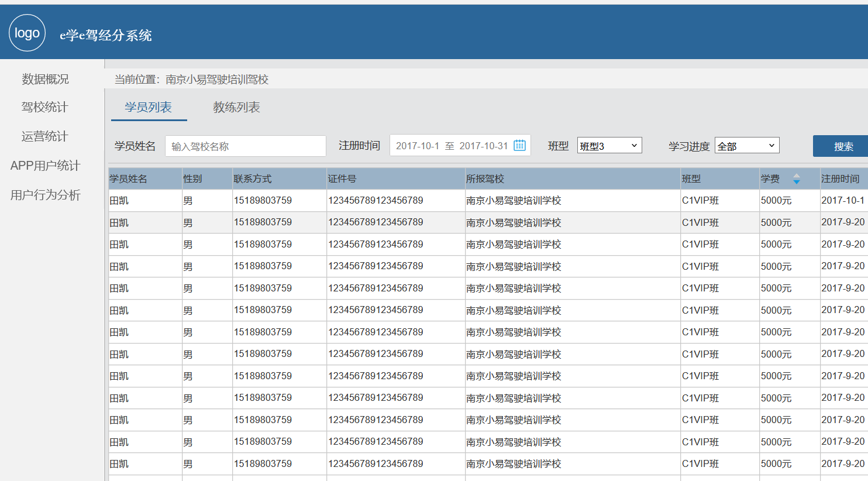The width and height of the screenshot is (868, 481).
Task: Switch to the 学员列表 tab
Action: point(149,107)
